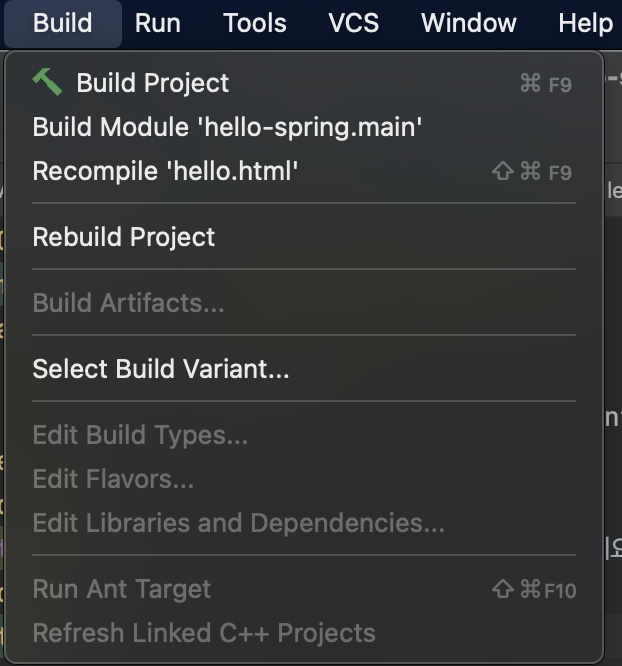This screenshot has width=622, height=666.
Task: Open the Tools menu
Action: point(254,23)
